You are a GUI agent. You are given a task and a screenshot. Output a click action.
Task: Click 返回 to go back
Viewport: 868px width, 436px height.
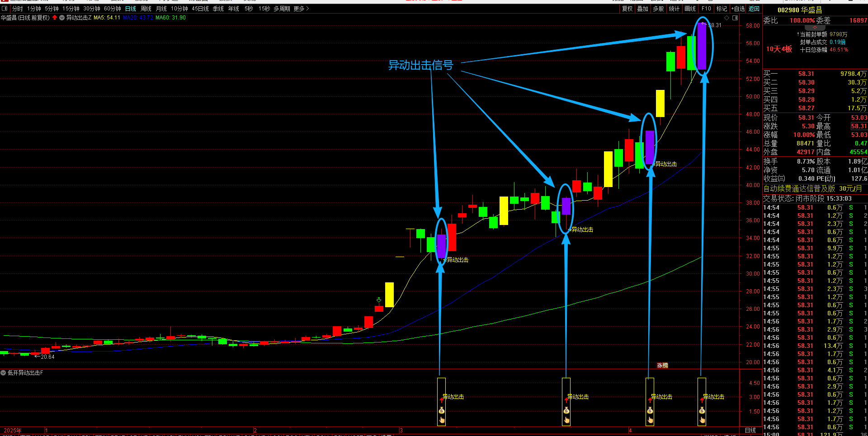(x=754, y=9)
